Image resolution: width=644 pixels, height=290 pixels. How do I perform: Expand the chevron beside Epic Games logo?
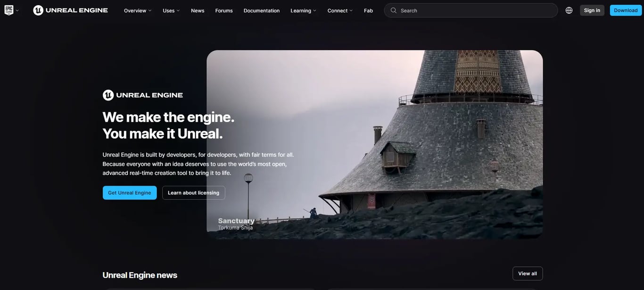17,10
